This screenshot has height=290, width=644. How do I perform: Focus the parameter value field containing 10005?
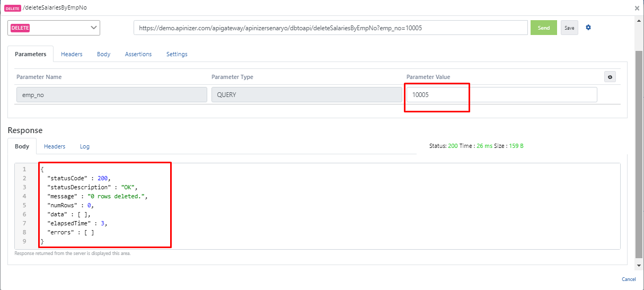501,94
